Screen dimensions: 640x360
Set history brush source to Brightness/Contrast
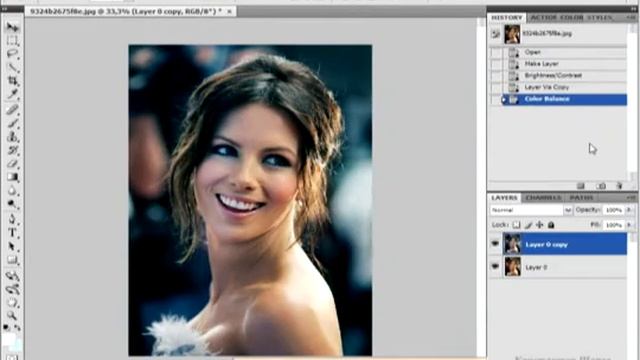pyautogui.click(x=496, y=76)
